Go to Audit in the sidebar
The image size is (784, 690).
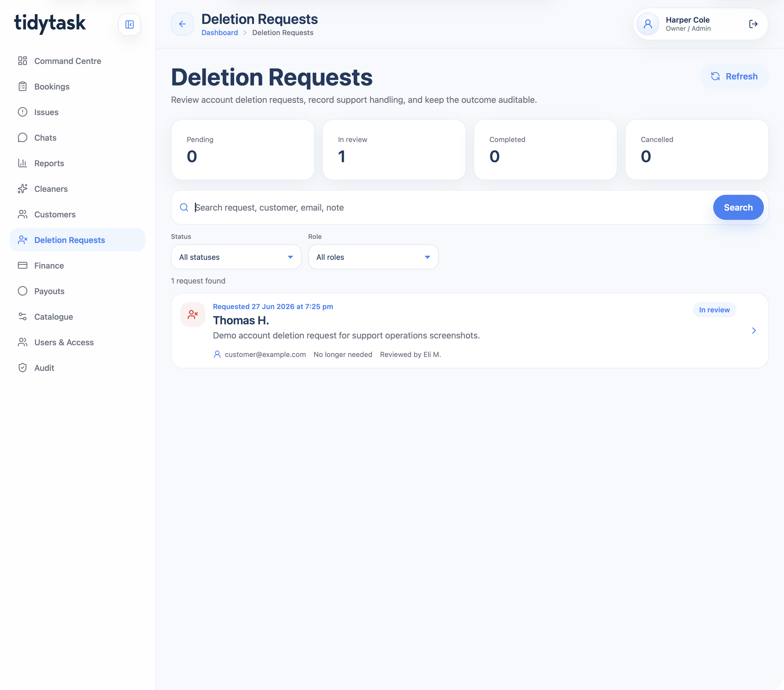(x=78, y=368)
